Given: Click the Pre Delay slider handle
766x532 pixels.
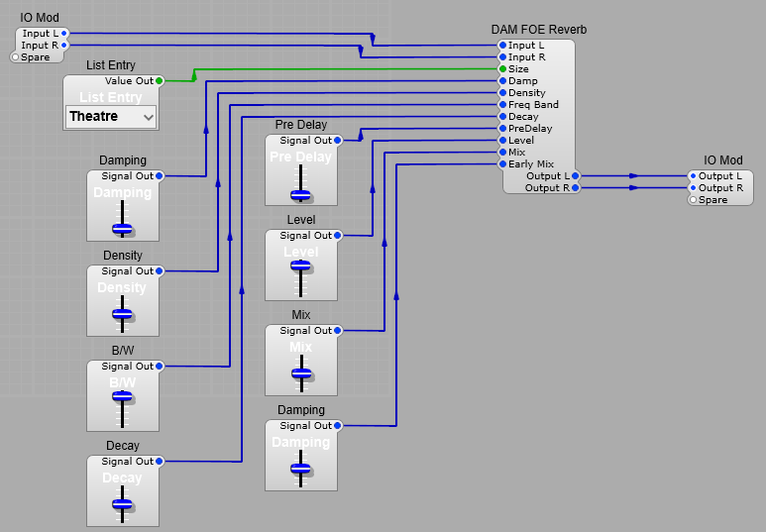Looking at the screenshot, I should 301,193.
